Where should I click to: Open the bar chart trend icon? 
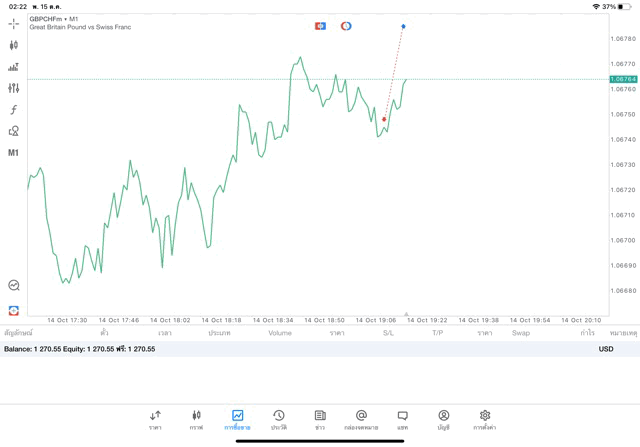pyautogui.click(x=13, y=67)
